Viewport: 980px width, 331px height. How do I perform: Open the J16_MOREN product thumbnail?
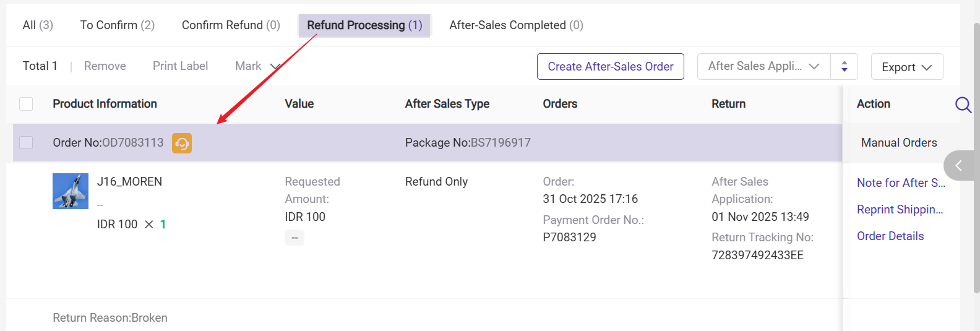tap(71, 191)
